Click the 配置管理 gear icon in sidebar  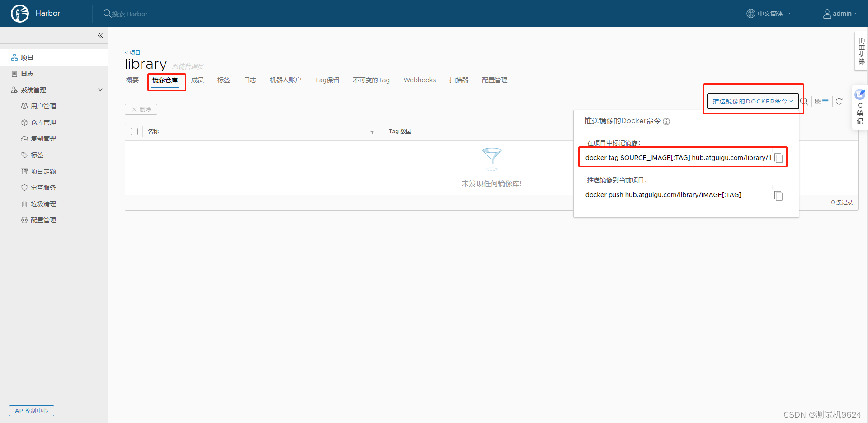pos(24,220)
